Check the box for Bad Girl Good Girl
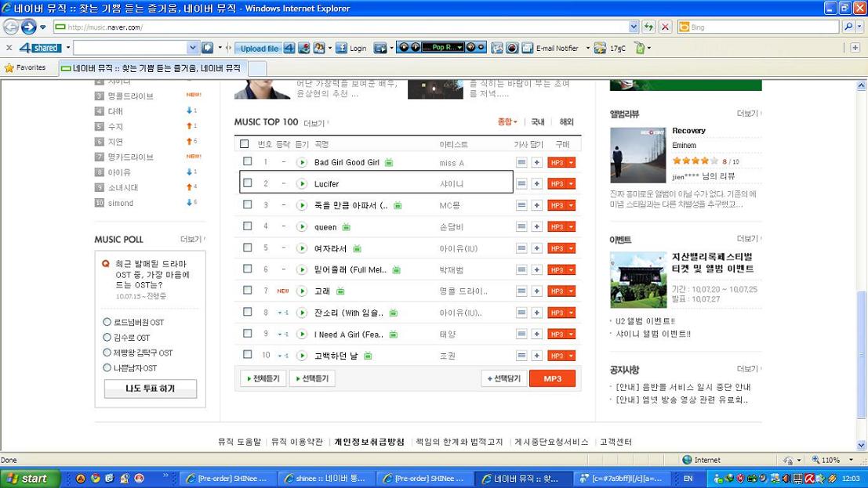868x488 pixels. pyautogui.click(x=248, y=161)
